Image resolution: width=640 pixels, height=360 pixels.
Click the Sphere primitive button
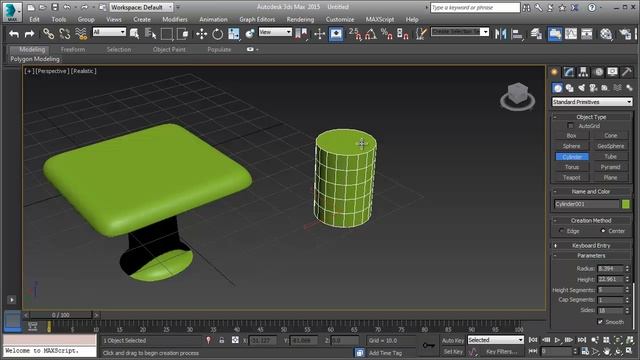(571, 146)
